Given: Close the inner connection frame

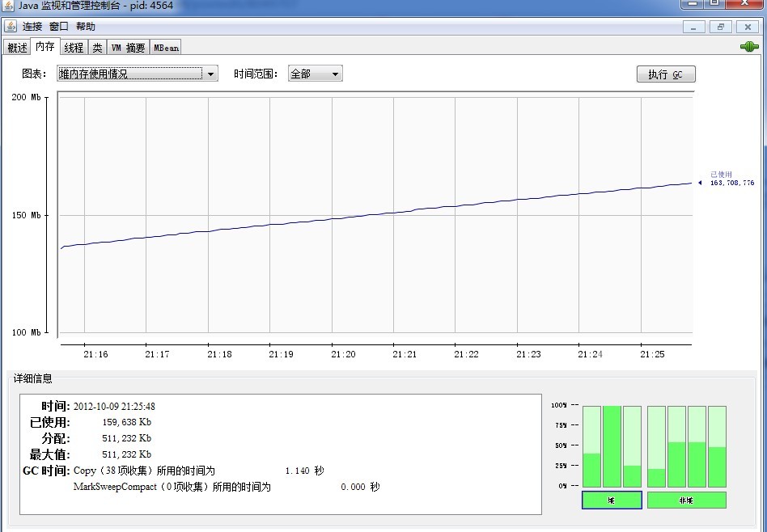Looking at the screenshot, I should point(748,27).
